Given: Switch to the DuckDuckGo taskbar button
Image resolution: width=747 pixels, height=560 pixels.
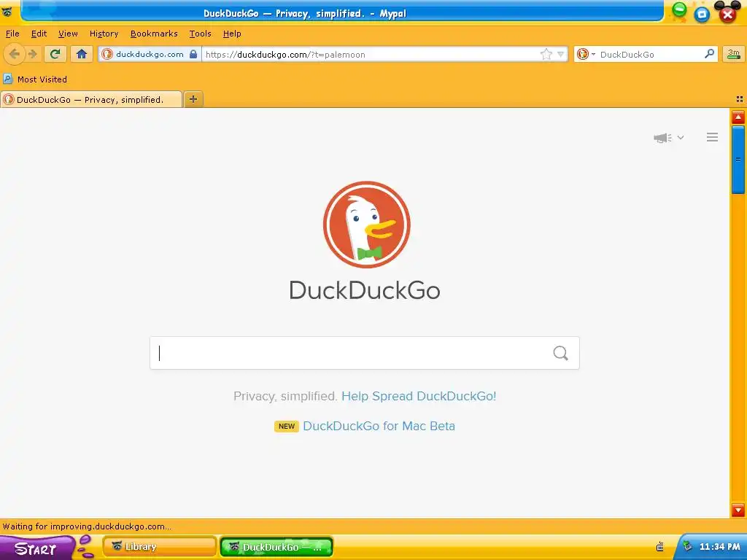Looking at the screenshot, I should tap(276, 547).
